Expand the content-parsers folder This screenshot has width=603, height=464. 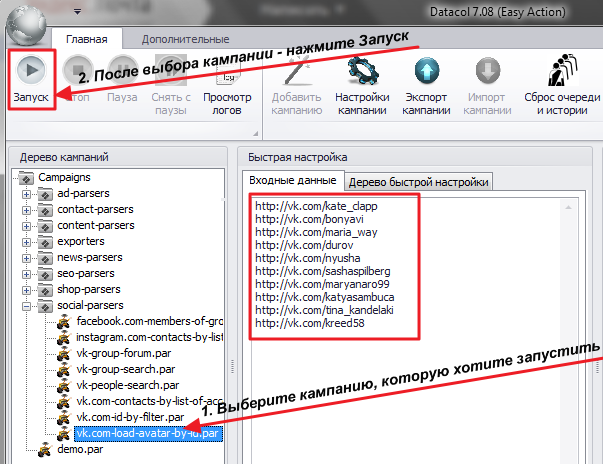tap(26, 226)
